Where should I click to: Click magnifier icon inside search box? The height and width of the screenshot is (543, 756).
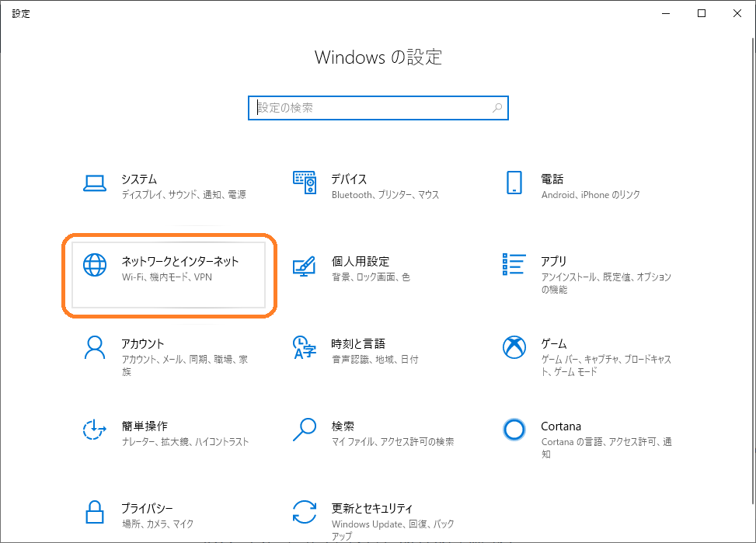[497, 108]
